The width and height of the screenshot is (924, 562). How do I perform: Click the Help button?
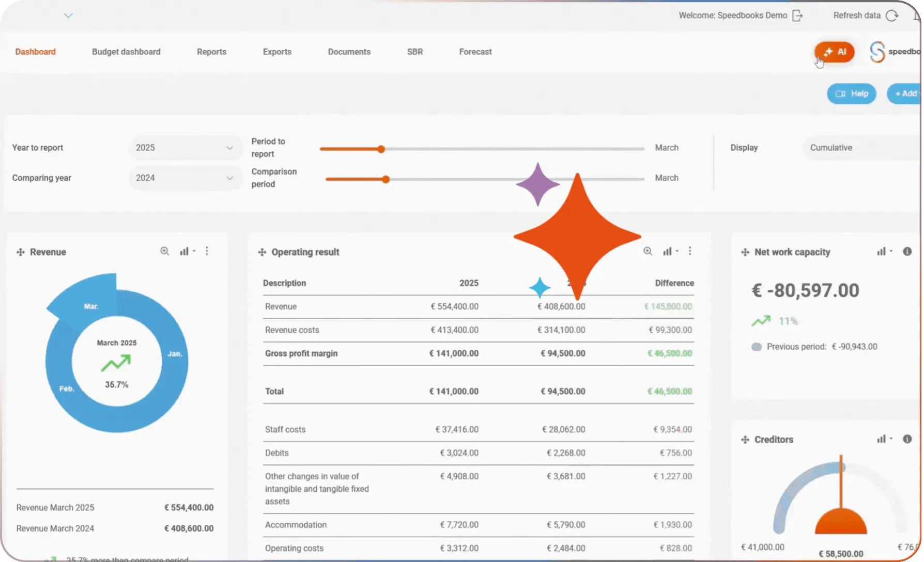point(852,93)
